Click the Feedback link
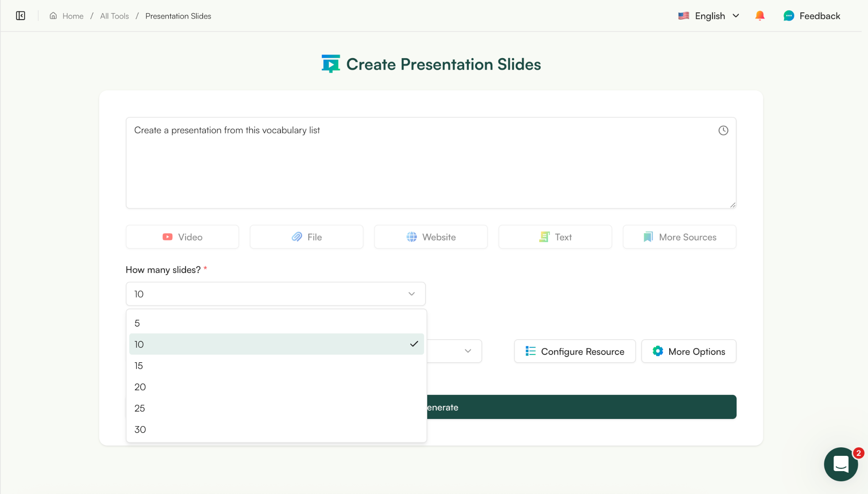The image size is (868, 494). pos(819,15)
